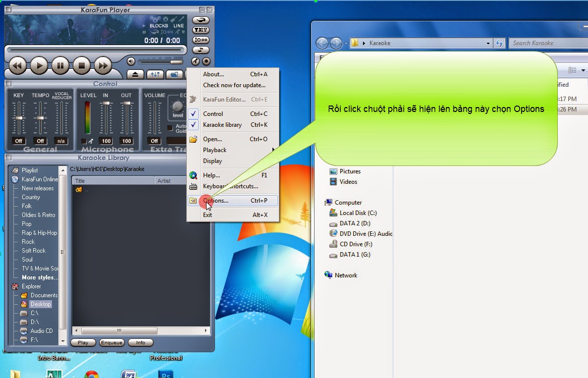Click the dots-style lyric display button
The height and width of the screenshot is (378, 588).
coord(201,40)
